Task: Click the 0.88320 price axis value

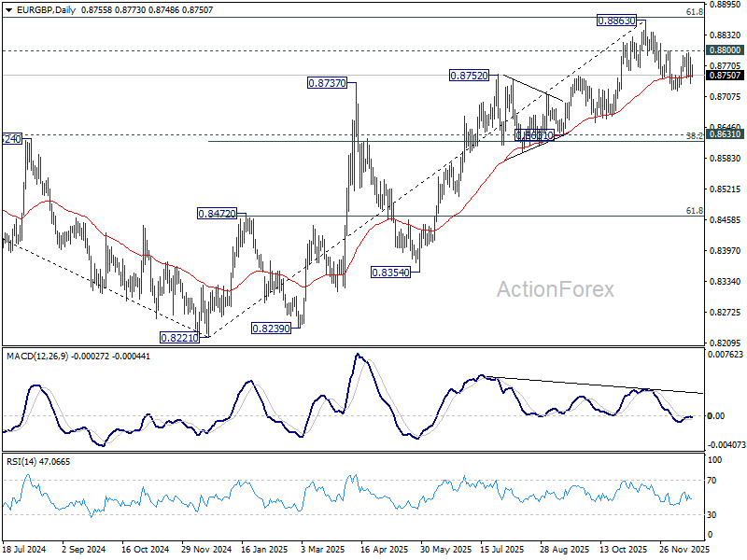Action: point(725,35)
